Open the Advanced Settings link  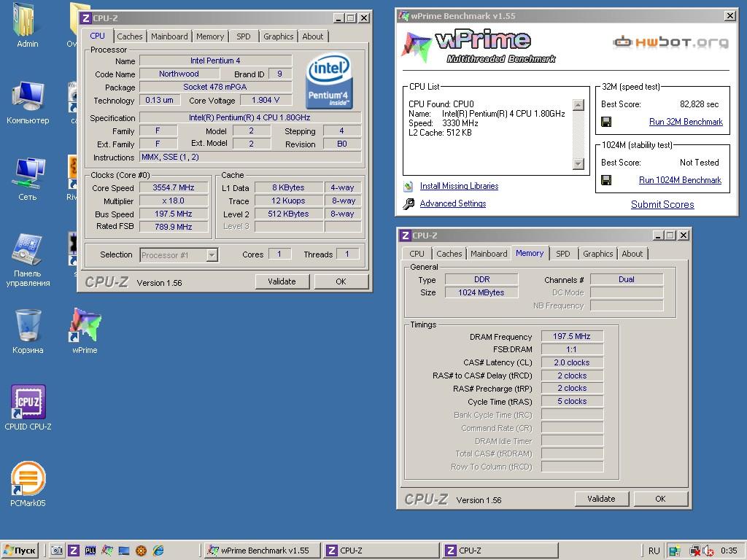(453, 204)
